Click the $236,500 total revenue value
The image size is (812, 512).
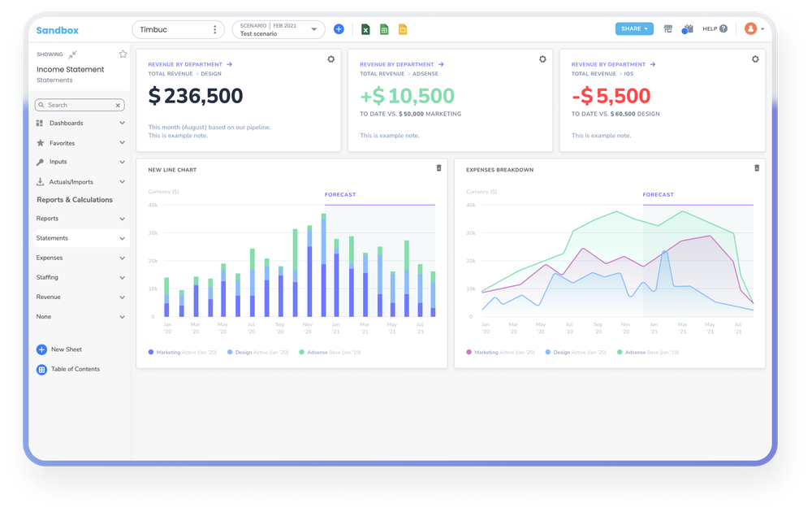pos(195,96)
